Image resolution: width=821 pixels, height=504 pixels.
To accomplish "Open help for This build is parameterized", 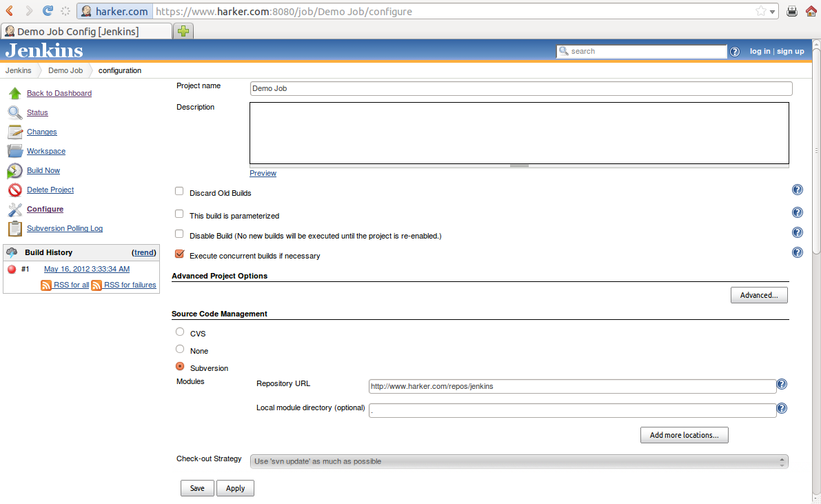I will (798, 212).
